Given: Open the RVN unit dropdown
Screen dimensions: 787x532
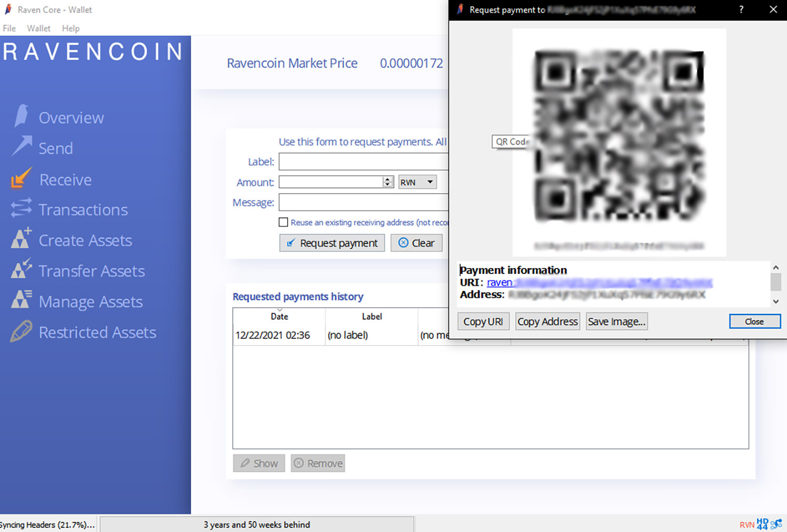Looking at the screenshot, I should [x=417, y=182].
